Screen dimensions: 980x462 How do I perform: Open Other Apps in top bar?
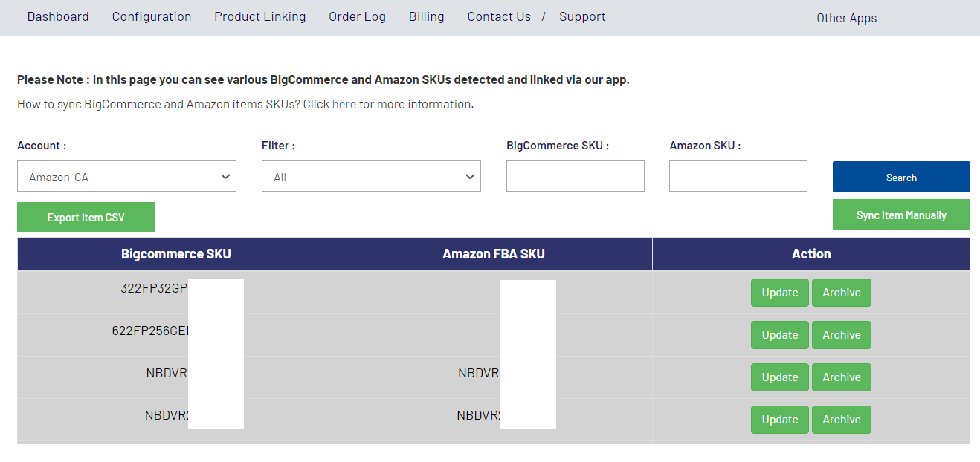pyautogui.click(x=846, y=18)
